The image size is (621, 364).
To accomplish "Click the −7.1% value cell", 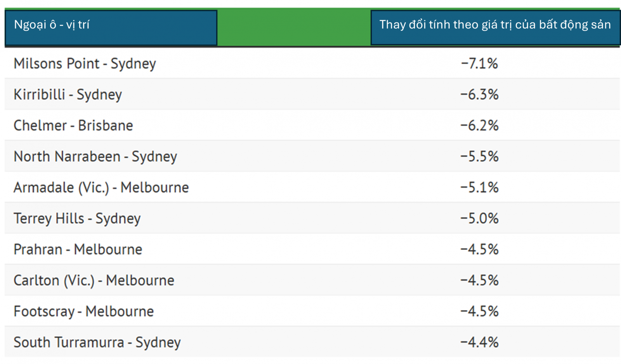I will click(x=479, y=64).
